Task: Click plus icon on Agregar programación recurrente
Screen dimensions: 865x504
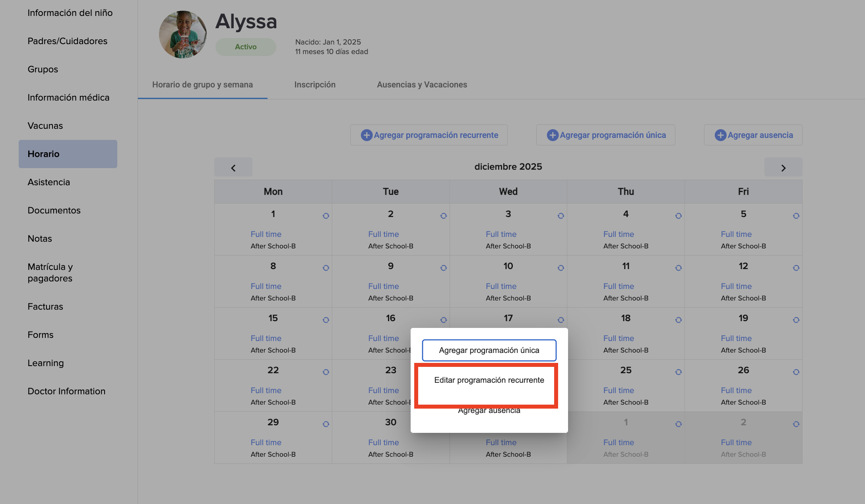Action: 366,135
